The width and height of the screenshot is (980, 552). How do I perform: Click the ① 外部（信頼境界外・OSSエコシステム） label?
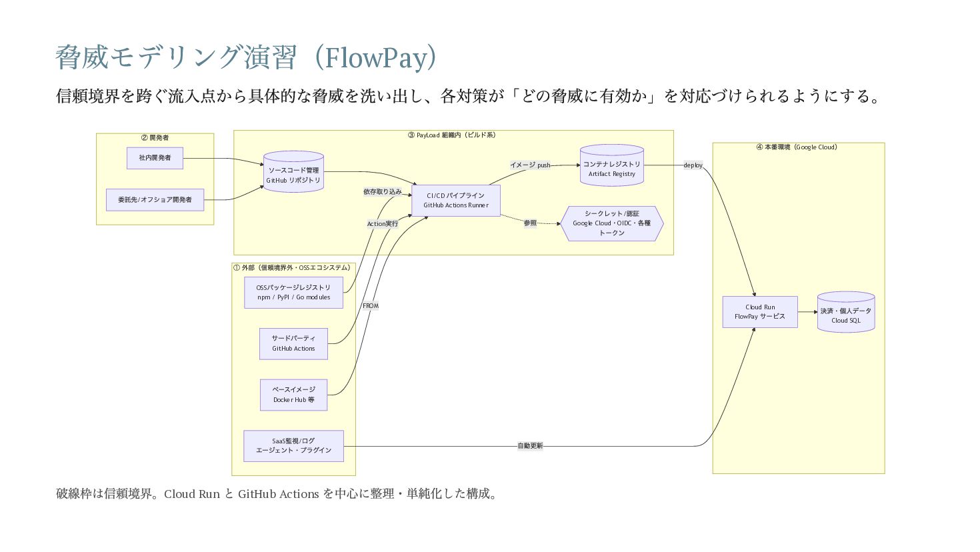[x=293, y=268]
